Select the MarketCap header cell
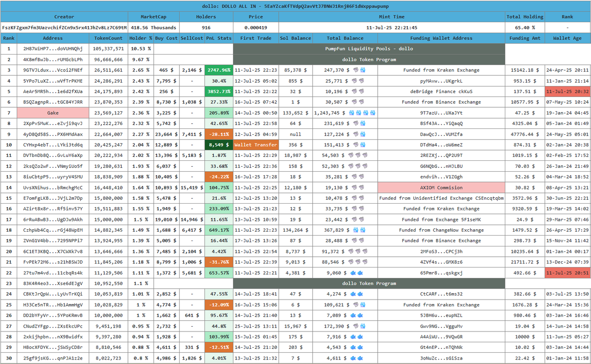This screenshot has width=591, height=364. pos(154,17)
